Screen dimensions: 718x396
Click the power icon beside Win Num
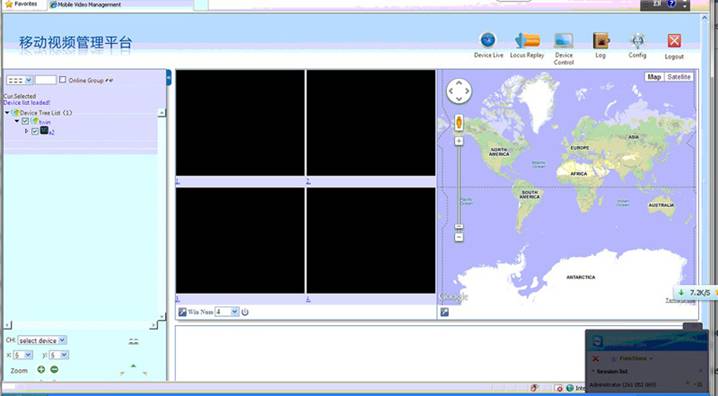245,312
